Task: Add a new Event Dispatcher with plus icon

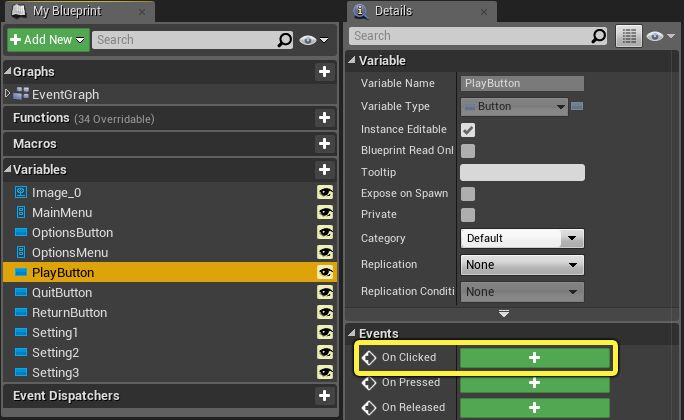Action: pyautogui.click(x=324, y=396)
